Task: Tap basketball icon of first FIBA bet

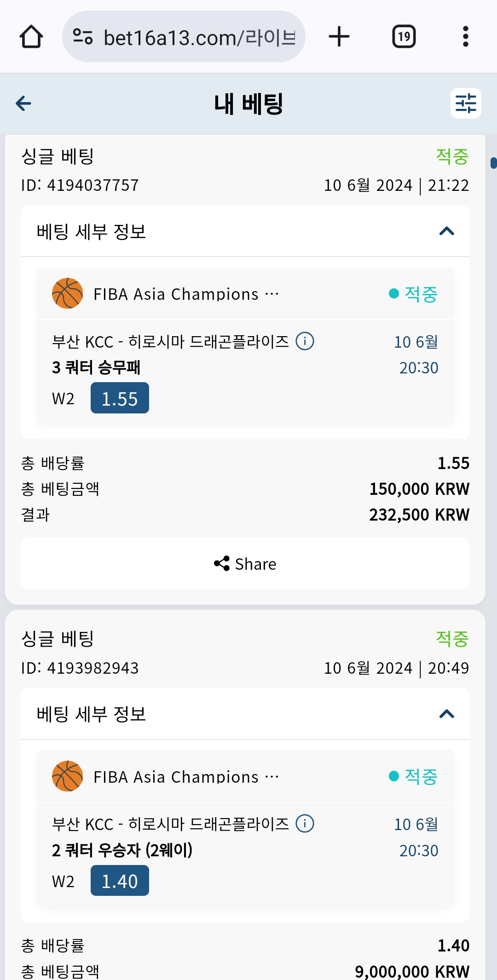Action: tap(68, 293)
